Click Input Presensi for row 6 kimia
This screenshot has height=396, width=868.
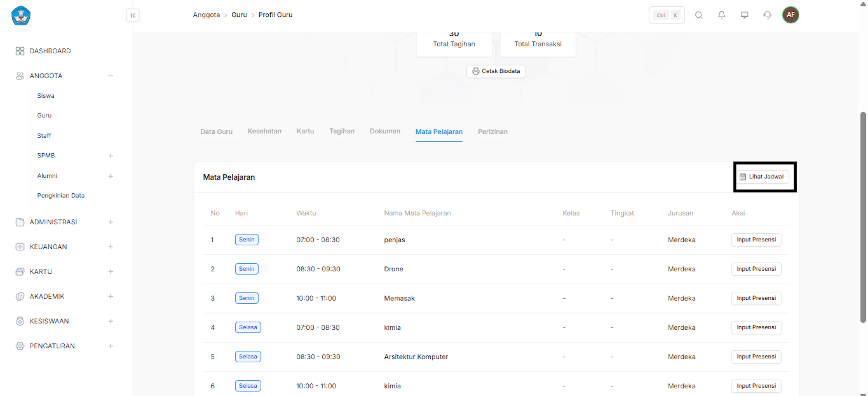point(756,386)
